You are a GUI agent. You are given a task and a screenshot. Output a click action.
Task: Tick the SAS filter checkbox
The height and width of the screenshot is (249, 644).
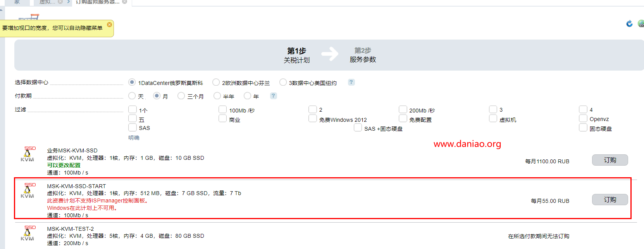pos(133,128)
